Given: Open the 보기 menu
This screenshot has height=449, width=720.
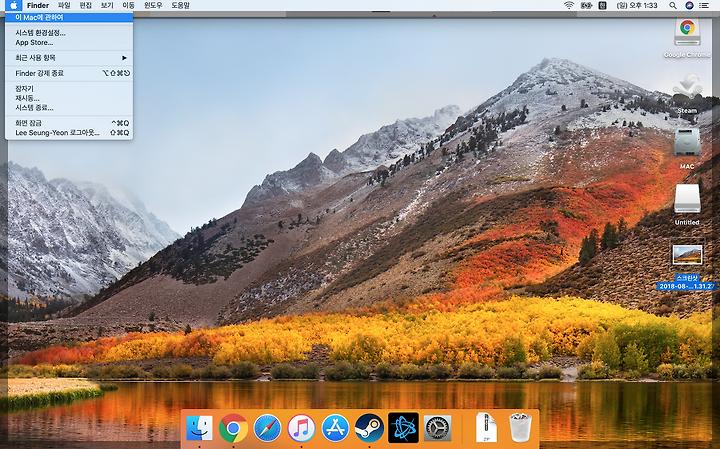Looking at the screenshot, I should [x=107, y=6].
